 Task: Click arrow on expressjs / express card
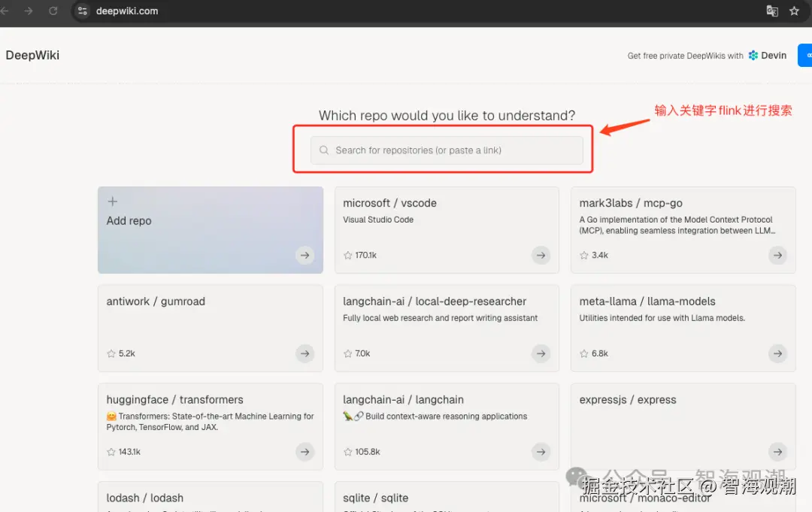[x=778, y=452]
